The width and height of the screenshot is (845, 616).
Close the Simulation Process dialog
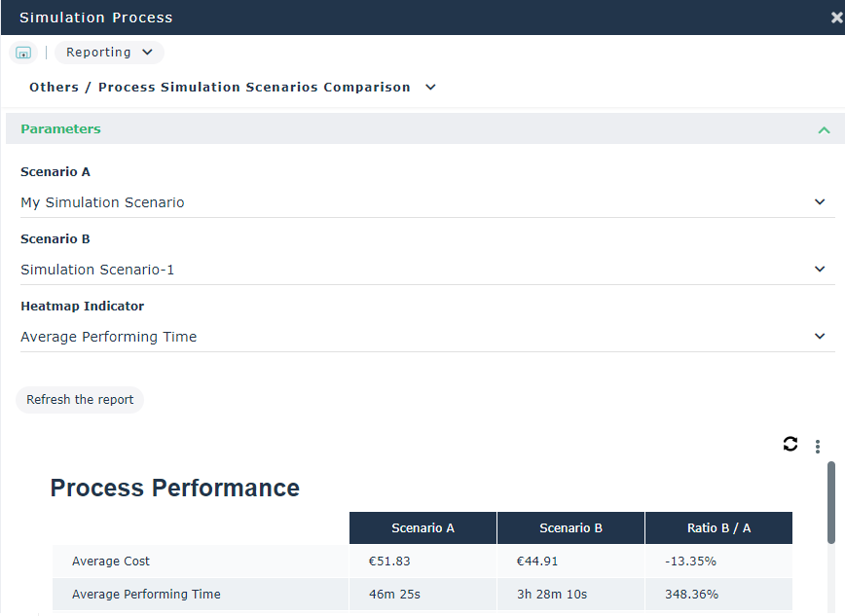pyautogui.click(x=836, y=18)
